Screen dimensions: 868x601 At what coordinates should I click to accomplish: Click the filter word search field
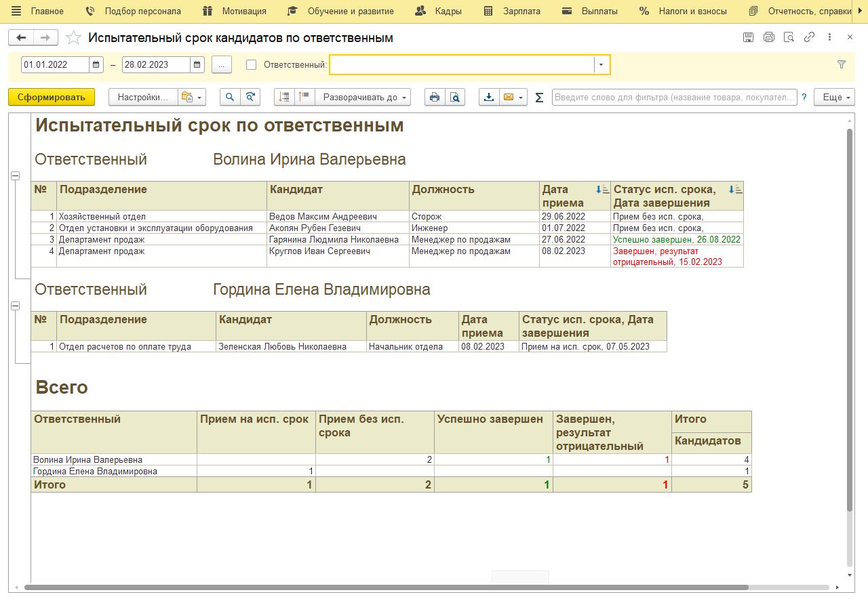(674, 98)
